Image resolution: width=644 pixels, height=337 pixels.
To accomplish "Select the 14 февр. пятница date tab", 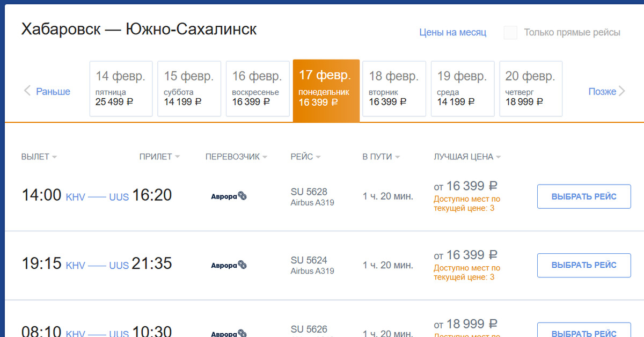I will pos(121,89).
